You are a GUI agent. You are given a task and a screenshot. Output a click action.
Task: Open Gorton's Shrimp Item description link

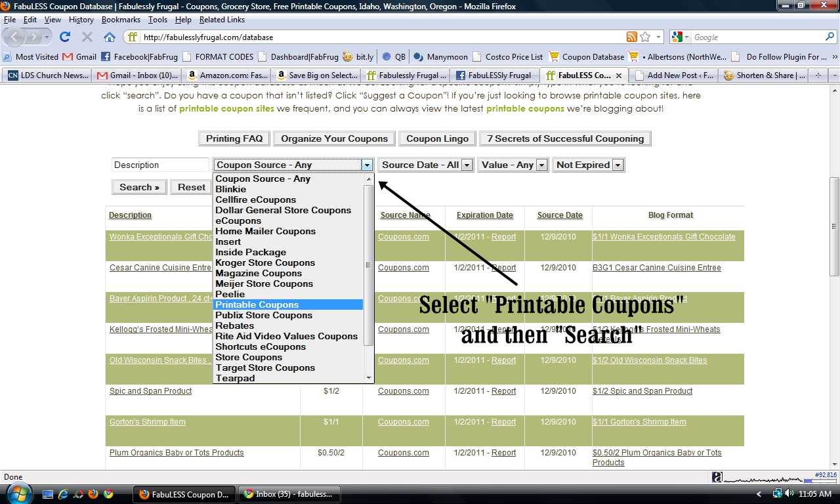pos(148,422)
